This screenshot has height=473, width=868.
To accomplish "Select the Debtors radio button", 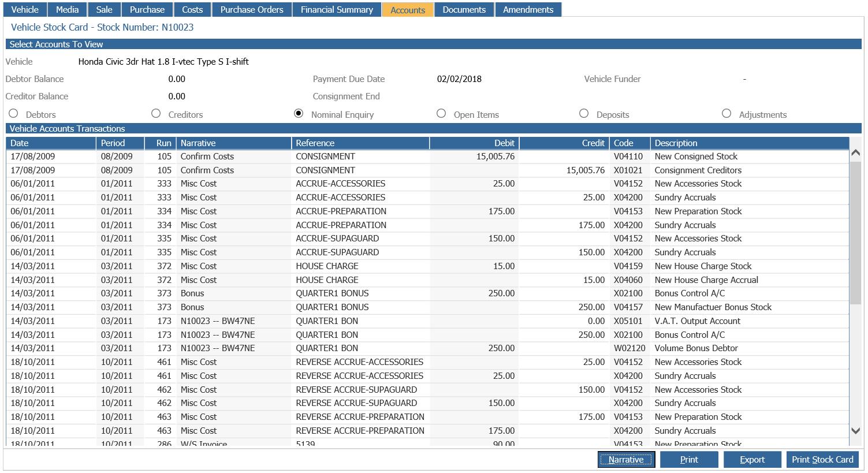I will click(x=13, y=114).
